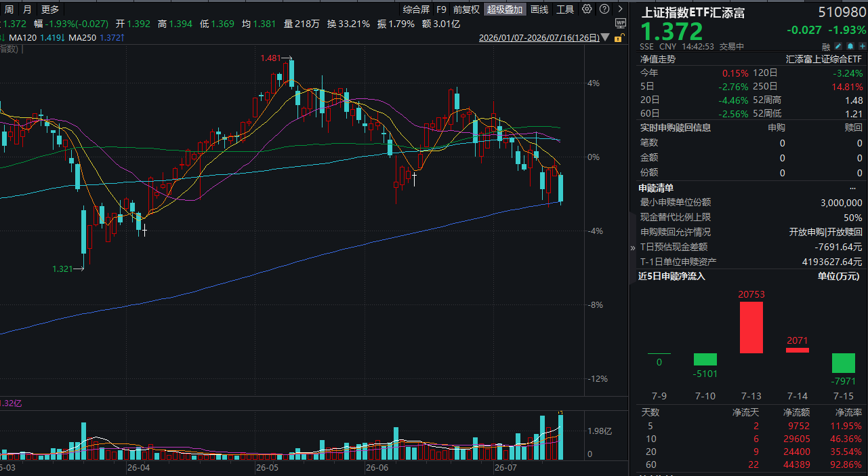Click the red 20753 inflow bar
The height and width of the screenshot is (476, 868).
tap(751, 328)
